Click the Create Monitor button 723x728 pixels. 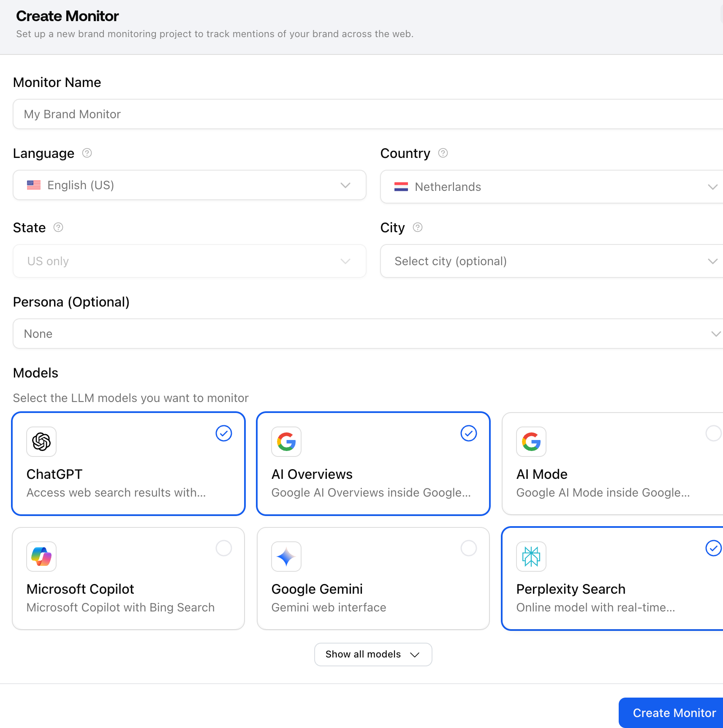(x=674, y=713)
